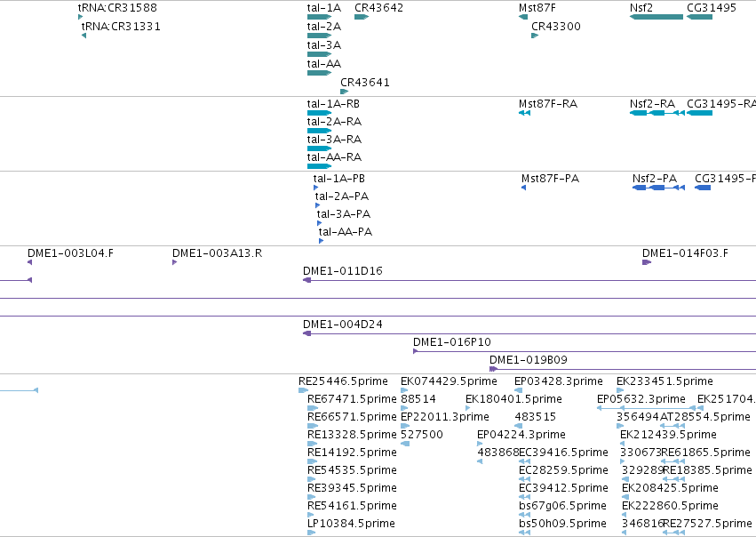Select the 483868 EST feature
This screenshot has width=756, height=537.
pos(480,461)
